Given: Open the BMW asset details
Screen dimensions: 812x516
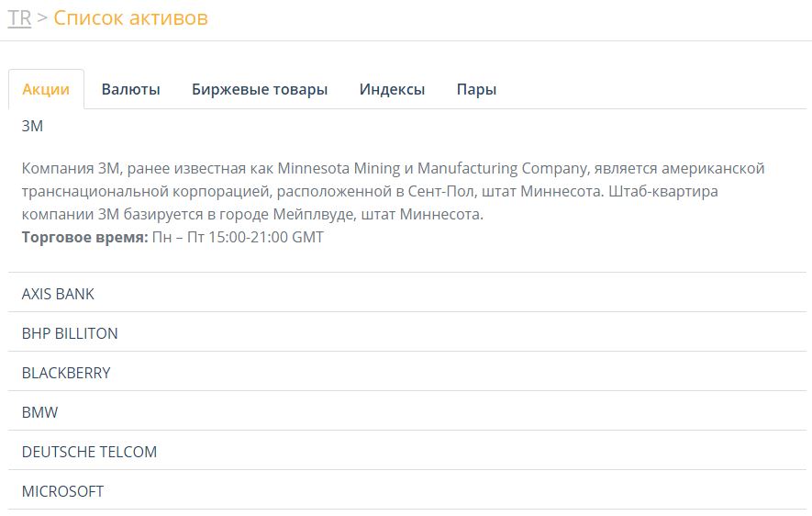Looking at the screenshot, I should pos(40,412).
